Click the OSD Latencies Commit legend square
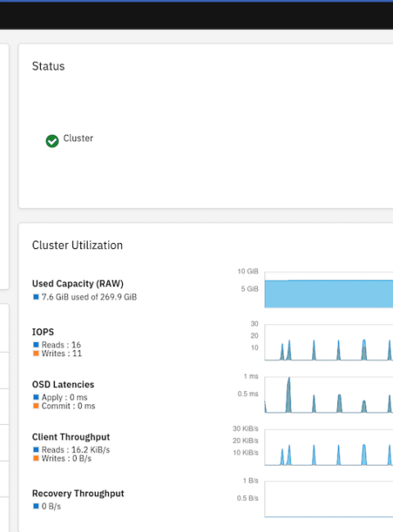393x532 pixels. (x=36, y=406)
